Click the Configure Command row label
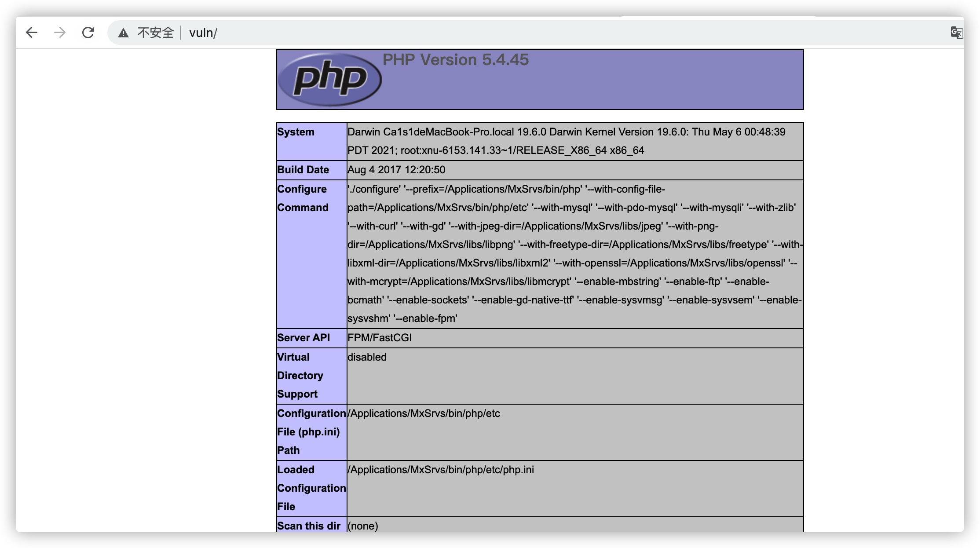This screenshot has width=980, height=548. click(x=303, y=198)
